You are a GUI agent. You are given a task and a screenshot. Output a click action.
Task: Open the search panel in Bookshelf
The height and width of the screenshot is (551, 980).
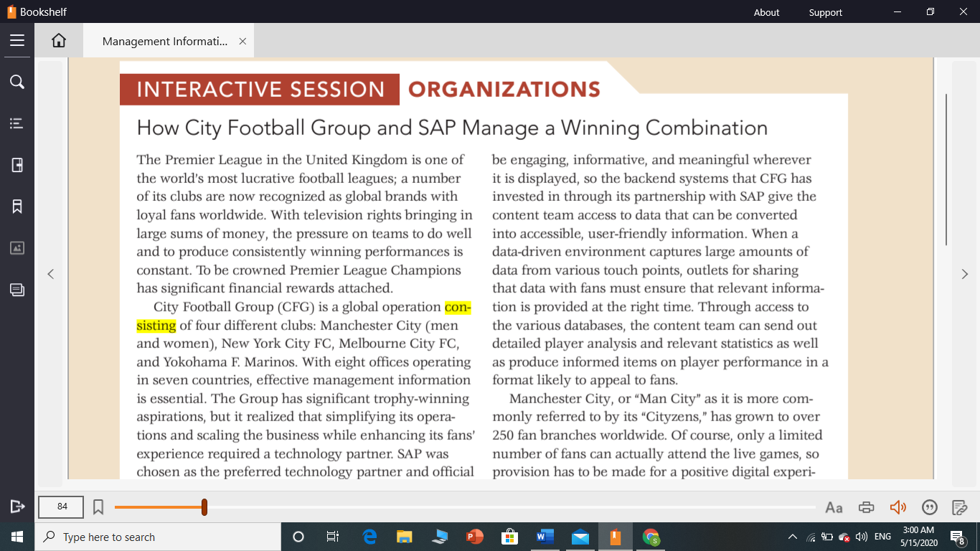pos(17,82)
